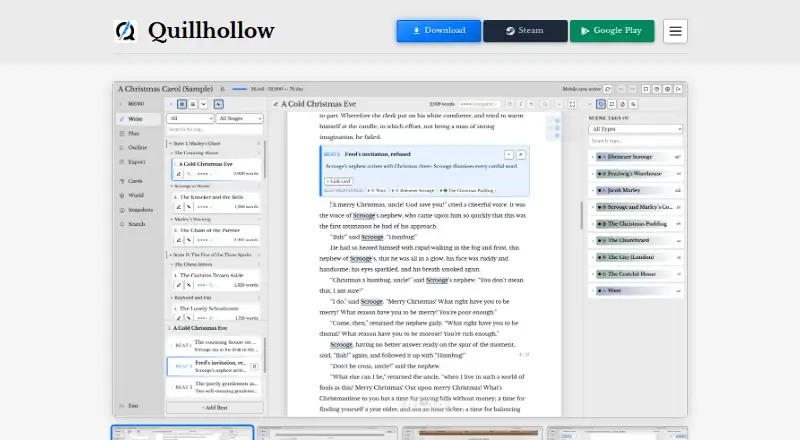Click the Link card button on the beat card
Image resolution: width=800 pixels, height=440 pixels.
click(x=339, y=181)
